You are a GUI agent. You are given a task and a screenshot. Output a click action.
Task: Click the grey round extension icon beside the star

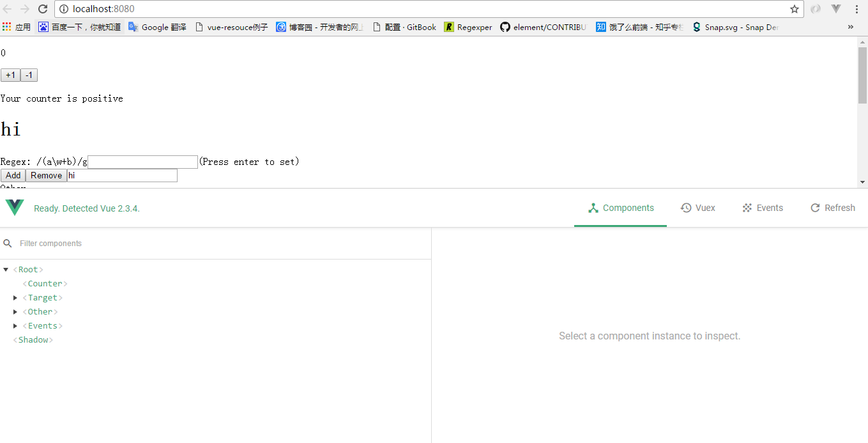[816, 9]
